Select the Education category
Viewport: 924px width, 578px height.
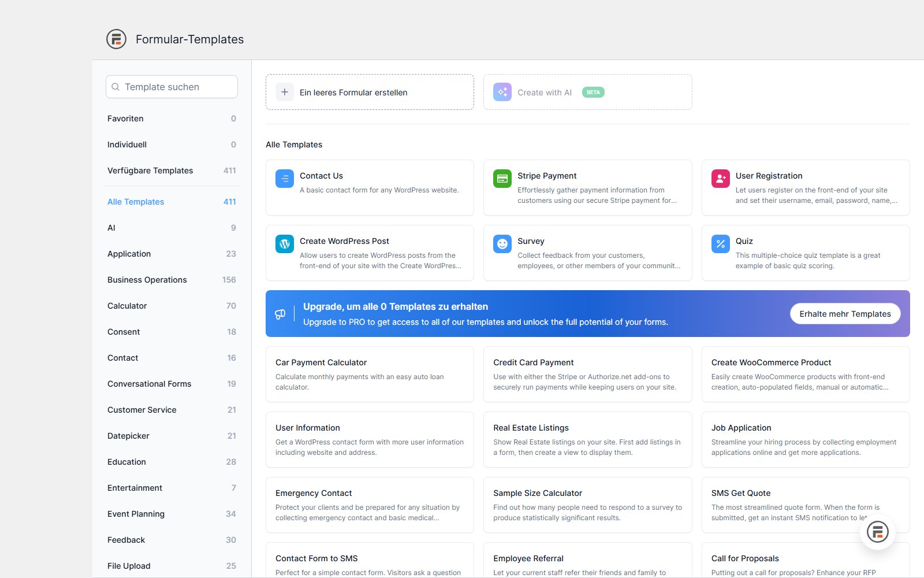click(x=172, y=462)
